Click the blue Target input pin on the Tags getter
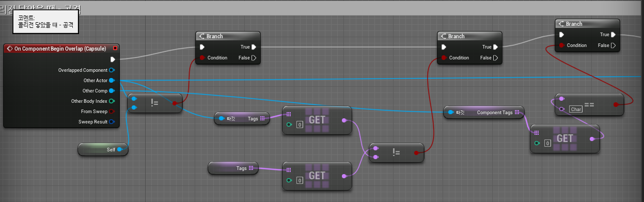This screenshot has width=644, height=202. point(222,119)
